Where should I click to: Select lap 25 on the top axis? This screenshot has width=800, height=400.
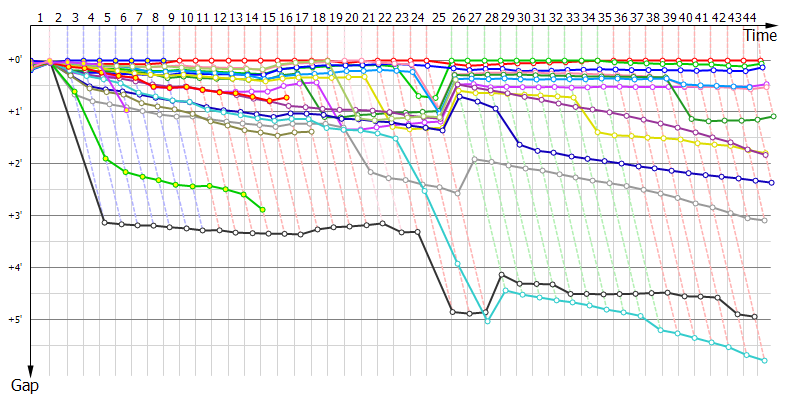[x=440, y=18]
